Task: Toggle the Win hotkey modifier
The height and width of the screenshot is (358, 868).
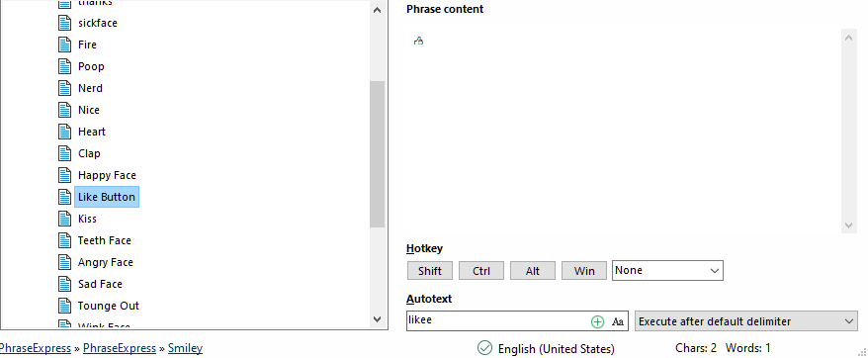Action: 584,270
